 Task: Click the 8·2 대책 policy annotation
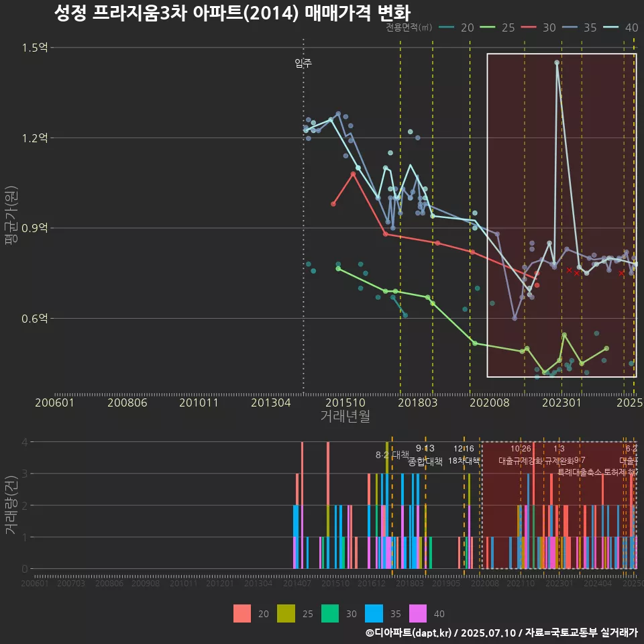392,455
